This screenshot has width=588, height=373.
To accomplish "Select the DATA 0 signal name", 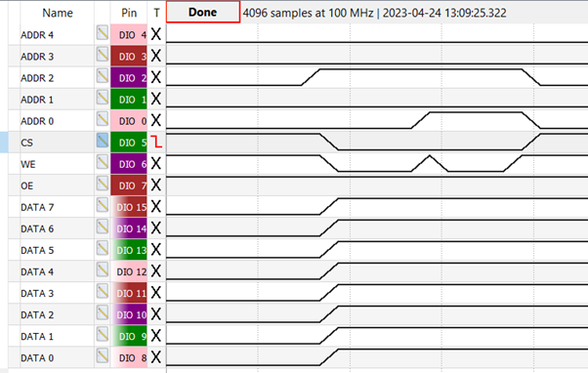I will [37, 358].
